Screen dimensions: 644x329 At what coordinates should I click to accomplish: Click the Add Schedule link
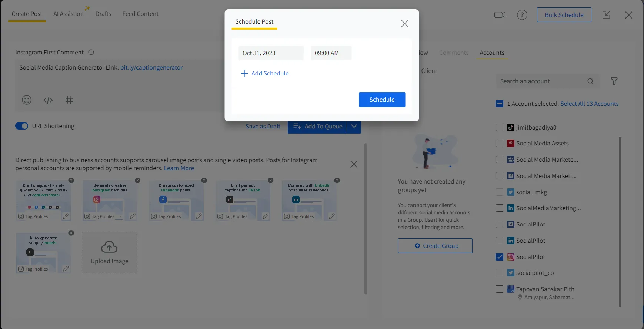tap(265, 73)
